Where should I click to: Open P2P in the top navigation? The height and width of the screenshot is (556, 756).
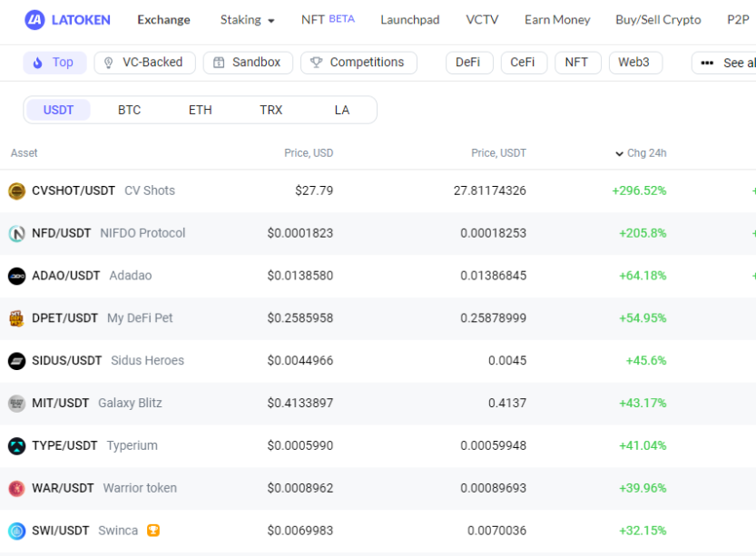[738, 20]
